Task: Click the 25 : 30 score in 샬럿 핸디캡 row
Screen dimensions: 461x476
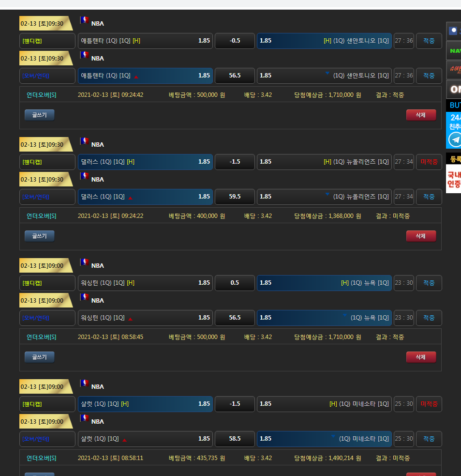Action: click(x=403, y=404)
